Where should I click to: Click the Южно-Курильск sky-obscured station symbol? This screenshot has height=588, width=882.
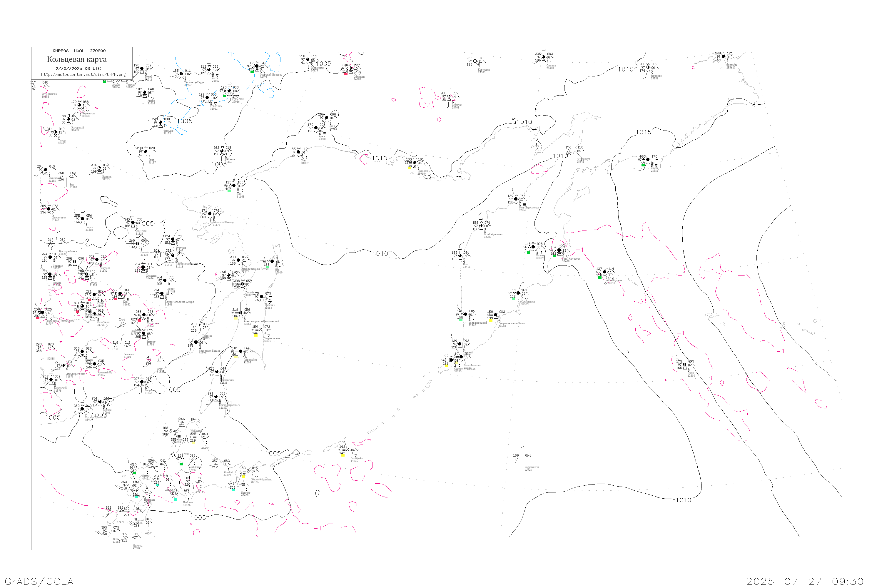pos(248,471)
